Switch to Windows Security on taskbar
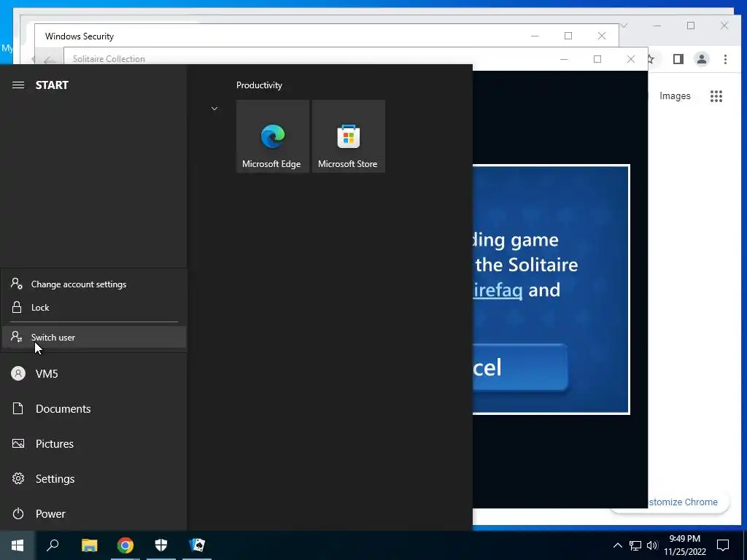Viewport: 747px width, 560px height. pyautogui.click(x=161, y=545)
